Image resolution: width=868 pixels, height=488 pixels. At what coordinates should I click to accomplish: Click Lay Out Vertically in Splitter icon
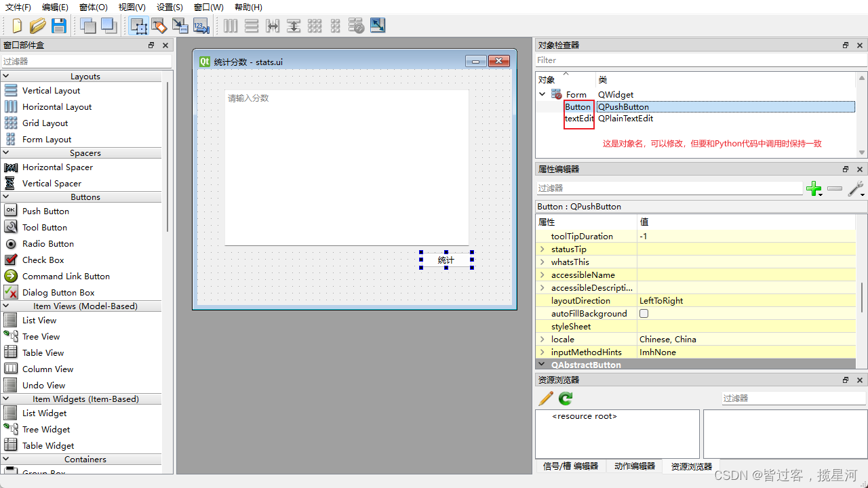pos(294,26)
